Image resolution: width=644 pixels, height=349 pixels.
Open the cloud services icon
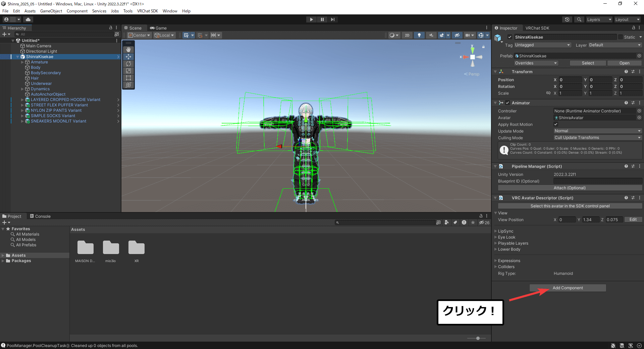point(28,19)
